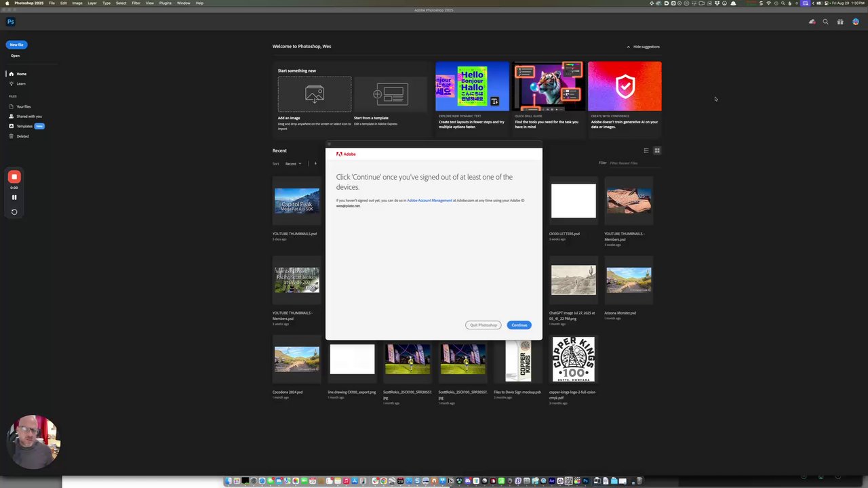
Task: Open copper-kings-logo-2-full-color-cmyk.pdf thumbnail
Action: (x=574, y=359)
